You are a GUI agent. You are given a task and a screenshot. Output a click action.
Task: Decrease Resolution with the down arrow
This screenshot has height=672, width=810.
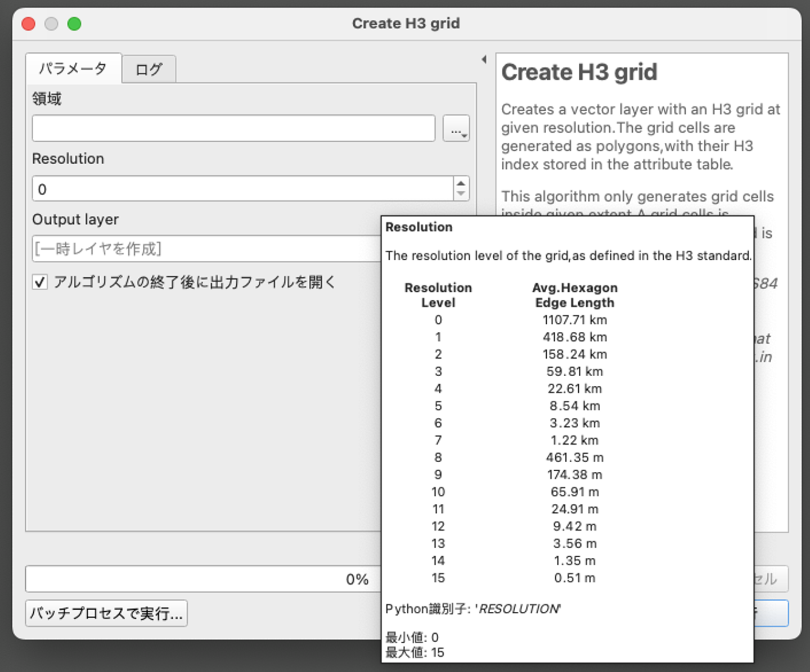[x=461, y=194]
